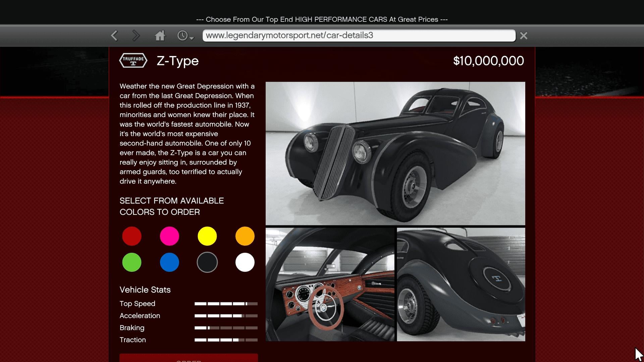644x362 pixels.
Task: Open browsing history via the clock icon
Action: tap(183, 35)
